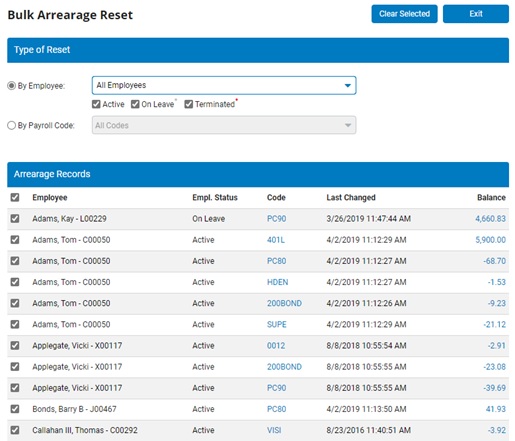Toggle the select-all checkbox in table header
The image size is (515, 441).
coord(15,197)
